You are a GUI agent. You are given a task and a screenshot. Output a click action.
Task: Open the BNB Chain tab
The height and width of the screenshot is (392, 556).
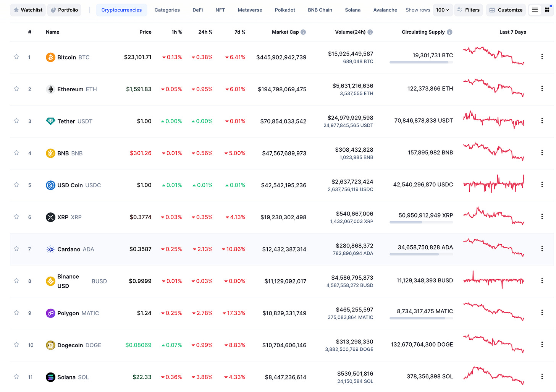click(320, 10)
